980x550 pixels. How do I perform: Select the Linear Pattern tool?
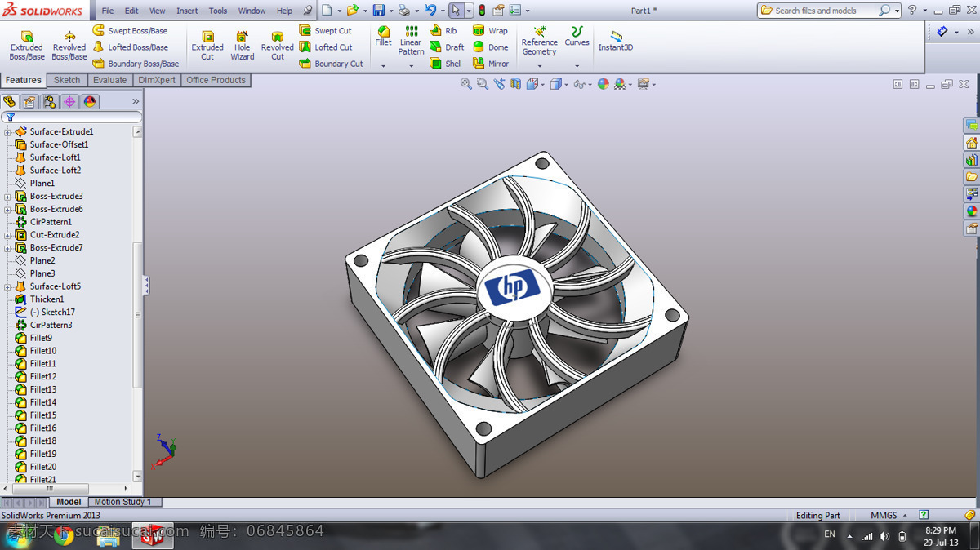(411, 41)
